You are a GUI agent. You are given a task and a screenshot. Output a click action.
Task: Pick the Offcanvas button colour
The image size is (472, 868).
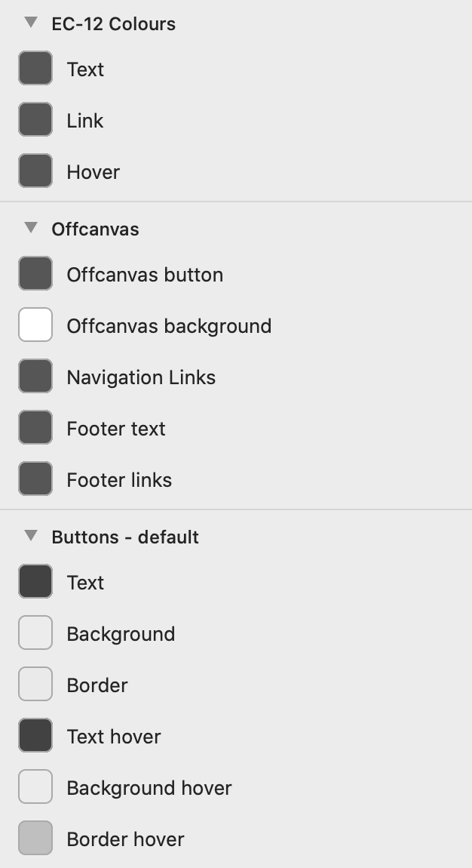(x=35, y=274)
